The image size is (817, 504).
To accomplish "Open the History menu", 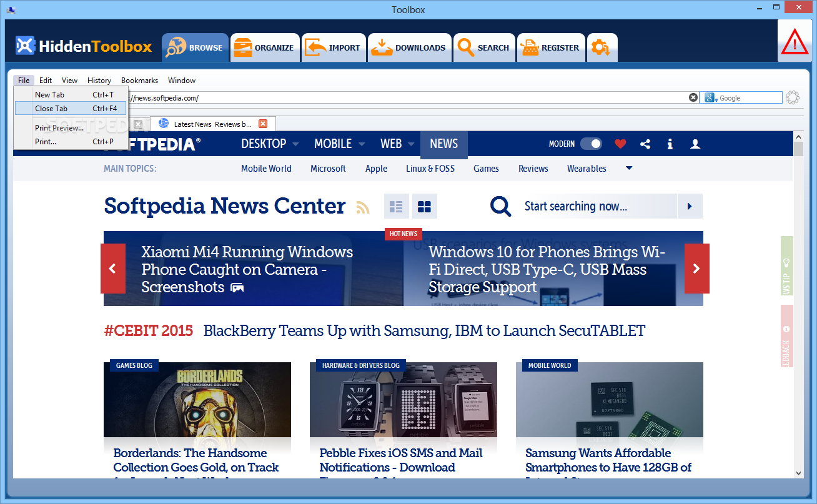I will 99,81.
